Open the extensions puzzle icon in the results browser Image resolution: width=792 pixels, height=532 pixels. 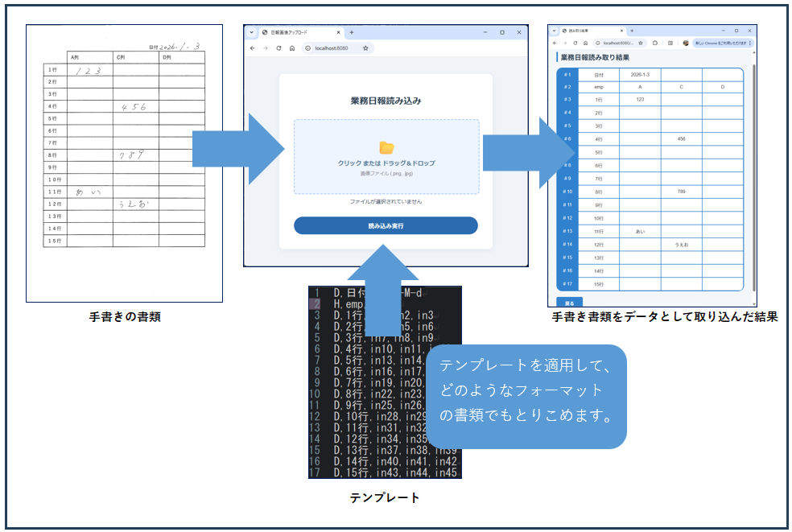[655, 43]
